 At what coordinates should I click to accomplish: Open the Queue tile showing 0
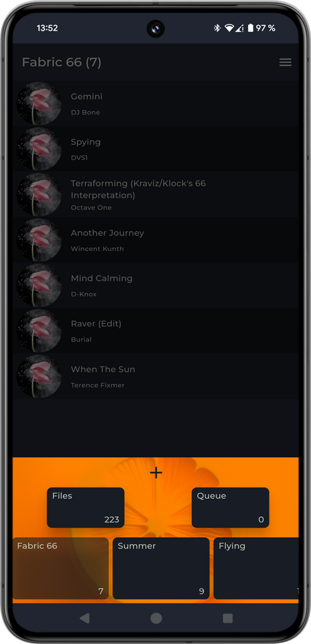230,508
